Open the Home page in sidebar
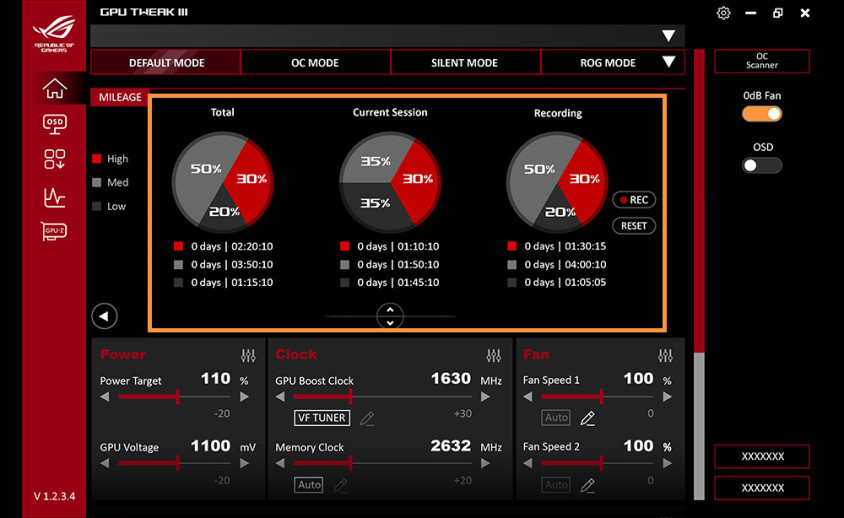 coord(54,89)
